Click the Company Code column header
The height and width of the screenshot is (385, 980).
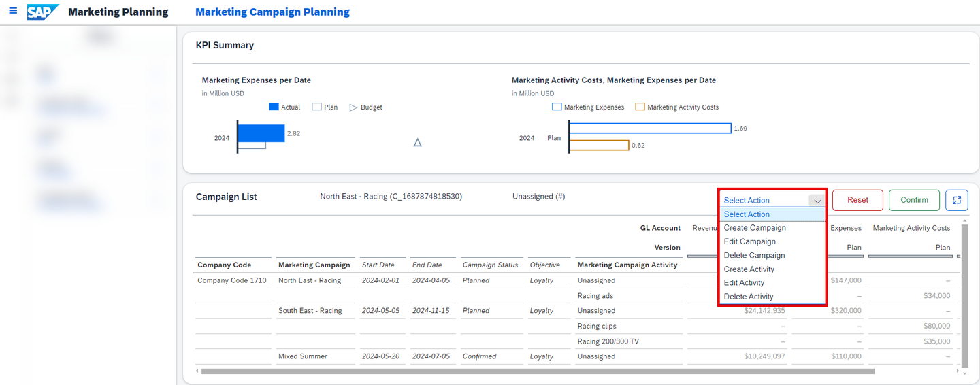224,265
